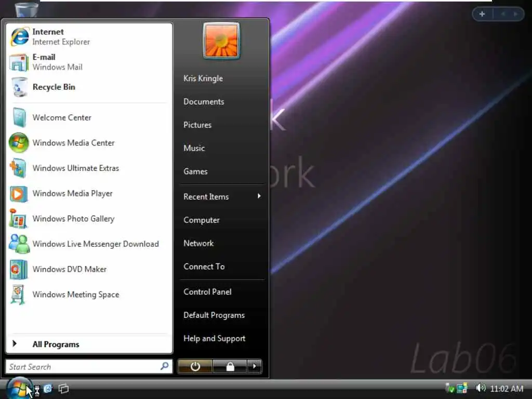This screenshot has height=399, width=532.
Task: Open the Internet Explorer icon in Start menu
Action: point(20,37)
